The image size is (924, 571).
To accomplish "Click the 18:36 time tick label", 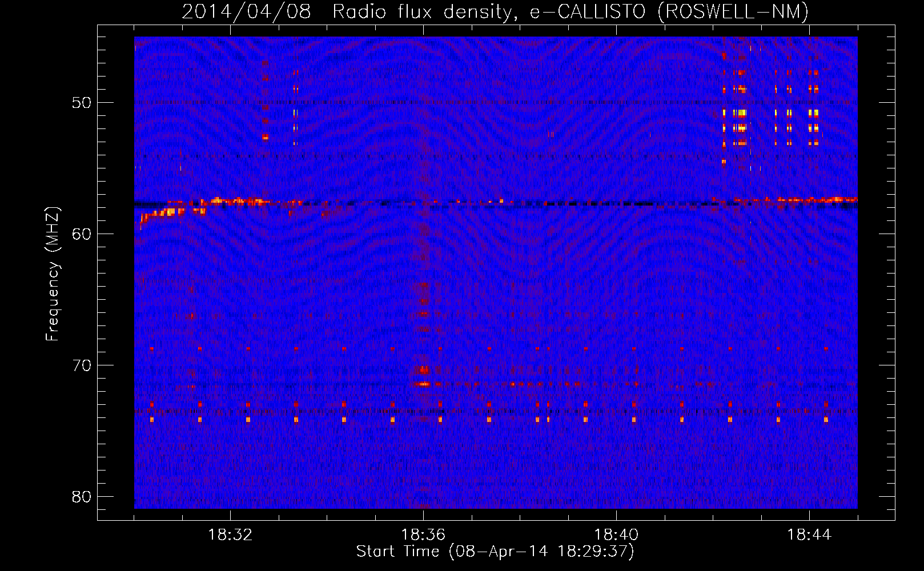I will [423, 535].
